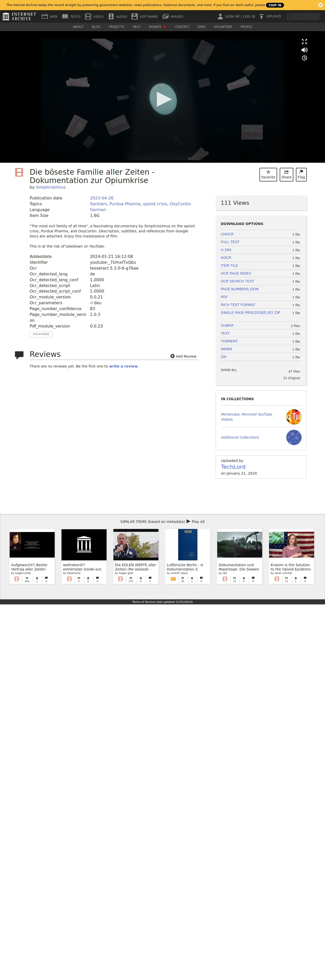Open Kratom is the Solution item
Image resolution: width=325 pixels, height=980 pixels.
(x=292, y=556)
